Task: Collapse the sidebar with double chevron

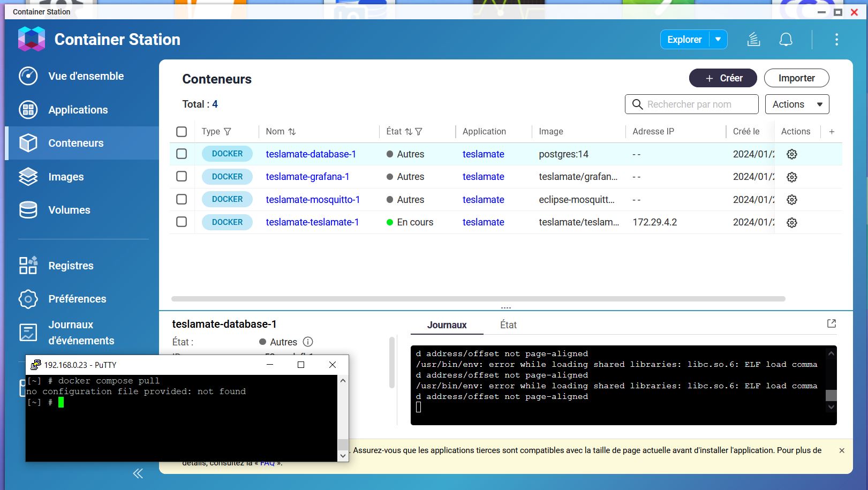Action: (138, 473)
